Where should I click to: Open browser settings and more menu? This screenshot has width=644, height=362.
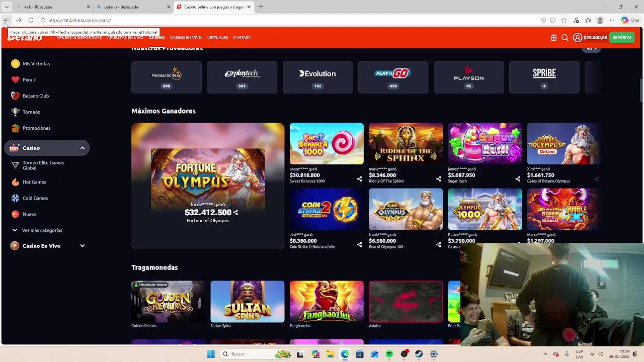pyautogui.click(x=612, y=20)
